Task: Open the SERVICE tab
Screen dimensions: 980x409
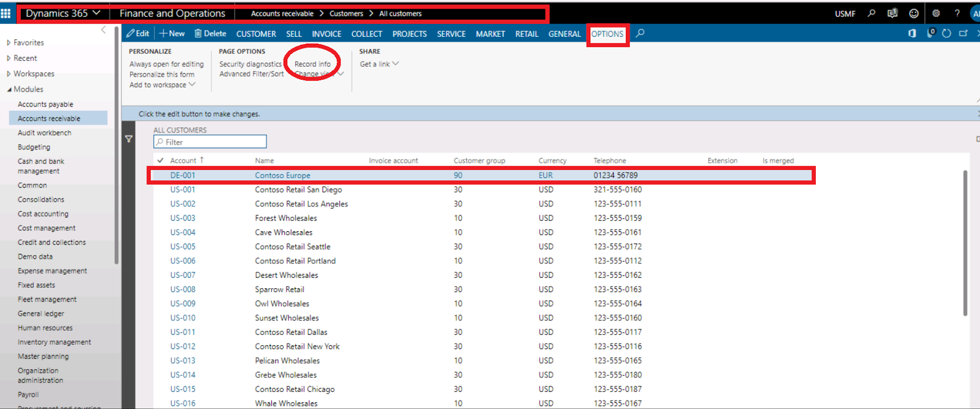Action: tap(451, 34)
